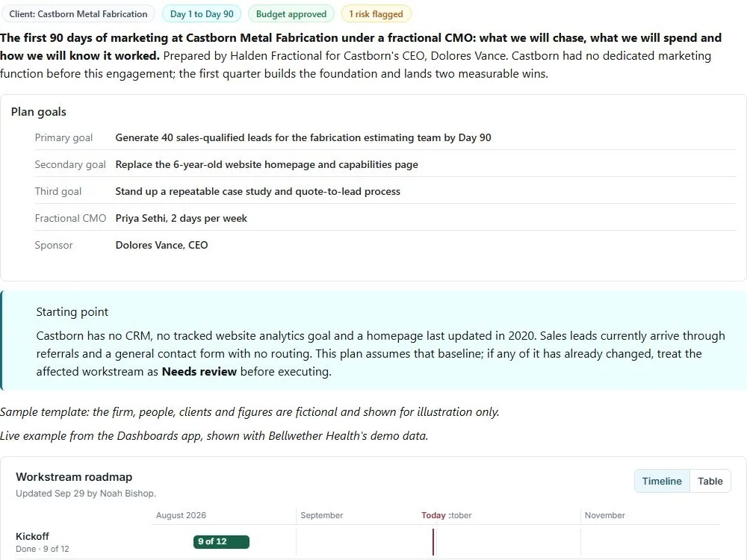Click the Third goal label
The image size is (747, 560).
58,191
